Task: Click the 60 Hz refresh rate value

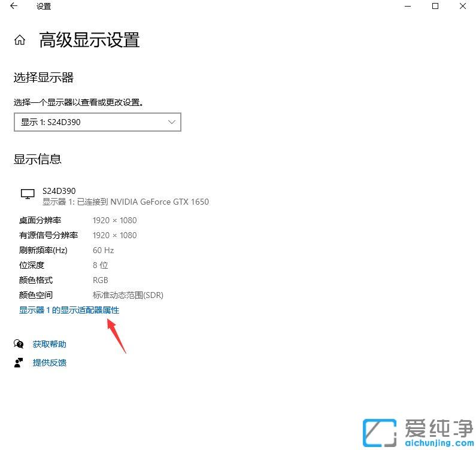Action: tap(103, 250)
